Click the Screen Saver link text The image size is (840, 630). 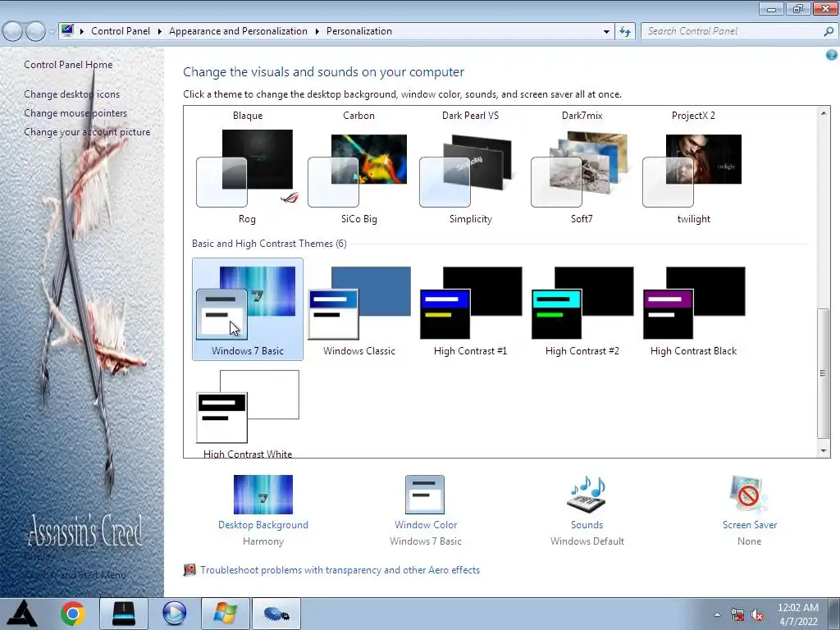click(x=750, y=525)
